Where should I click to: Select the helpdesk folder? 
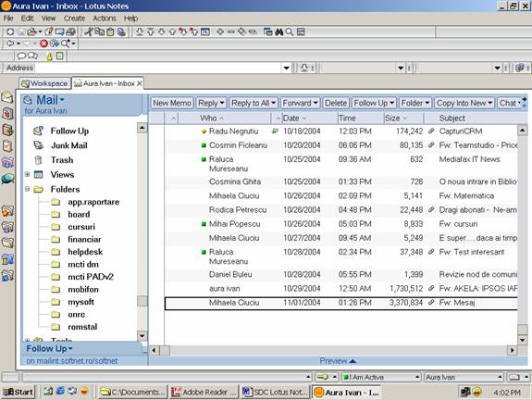pos(85,252)
